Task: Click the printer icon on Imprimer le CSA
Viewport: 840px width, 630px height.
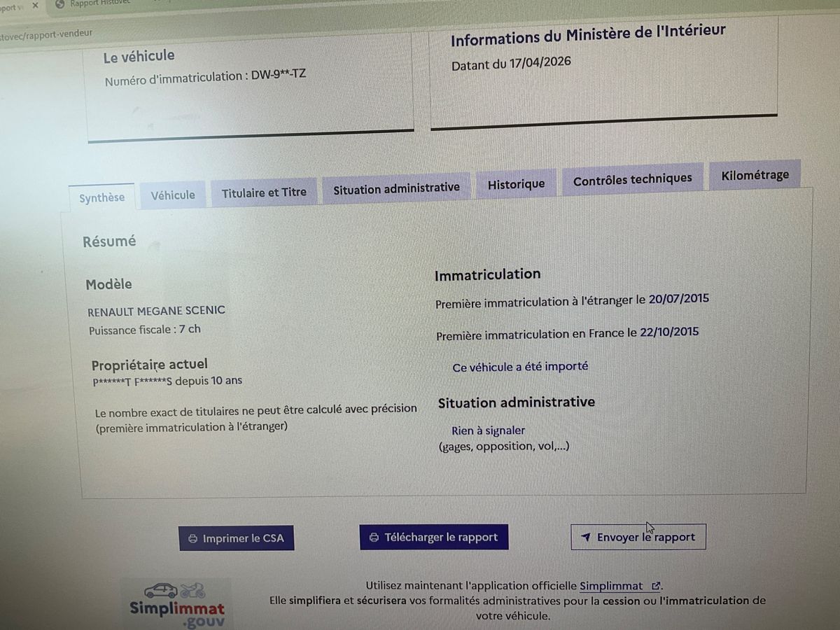Action: (x=192, y=539)
